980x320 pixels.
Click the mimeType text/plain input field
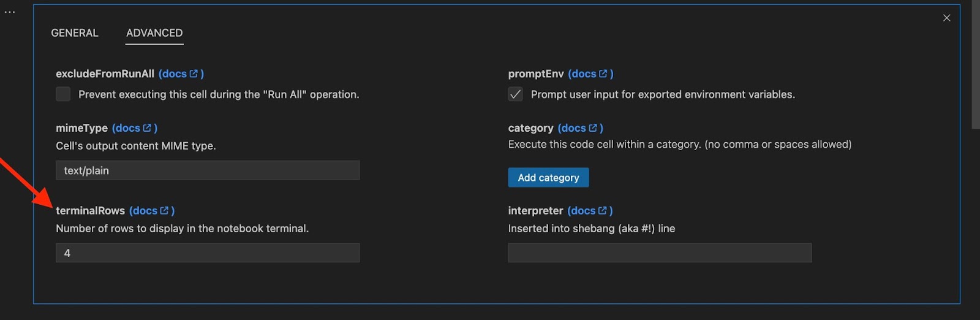208,170
